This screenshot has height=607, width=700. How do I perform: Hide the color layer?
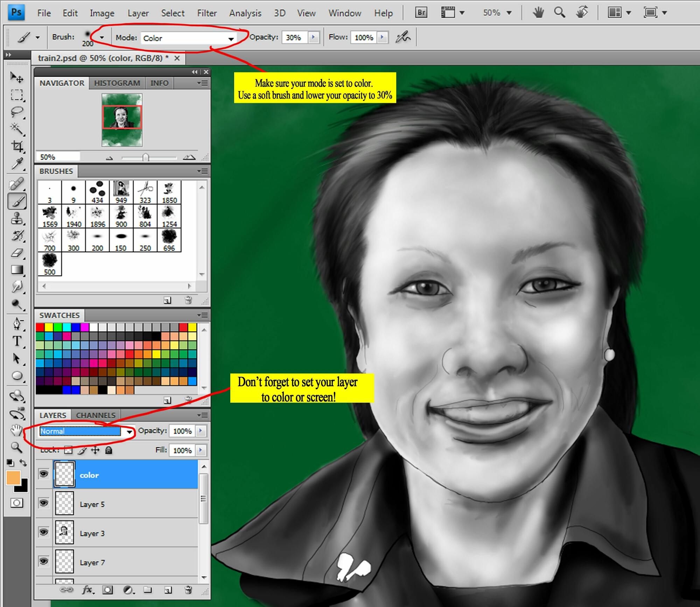pos(44,474)
